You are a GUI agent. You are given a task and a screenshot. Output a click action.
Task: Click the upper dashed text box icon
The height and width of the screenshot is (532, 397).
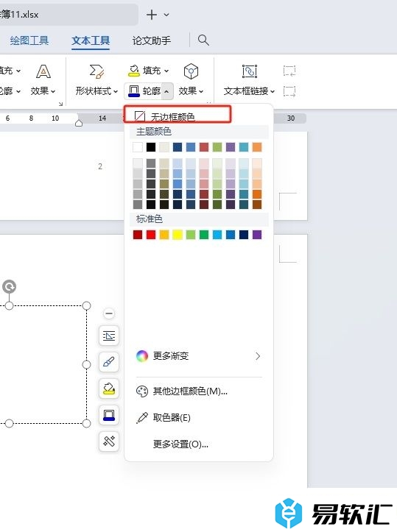click(289, 71)
